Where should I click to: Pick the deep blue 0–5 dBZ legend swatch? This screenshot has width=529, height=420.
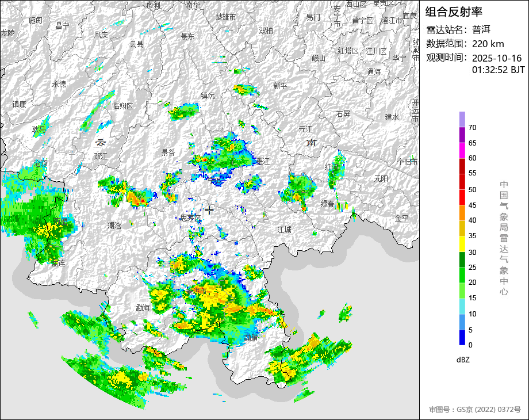click(462, 337)
